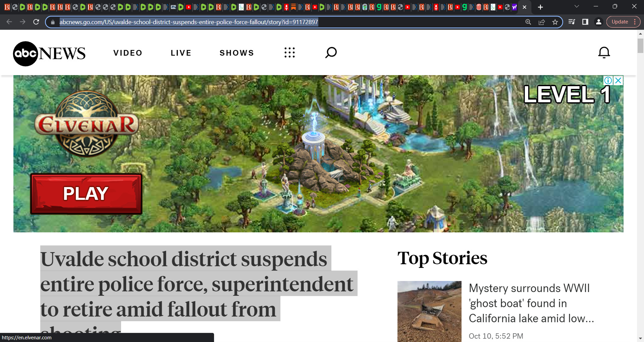Click the red PLAY button in Elvenar ad
644x342 pixels.
[x=86, y=194]
